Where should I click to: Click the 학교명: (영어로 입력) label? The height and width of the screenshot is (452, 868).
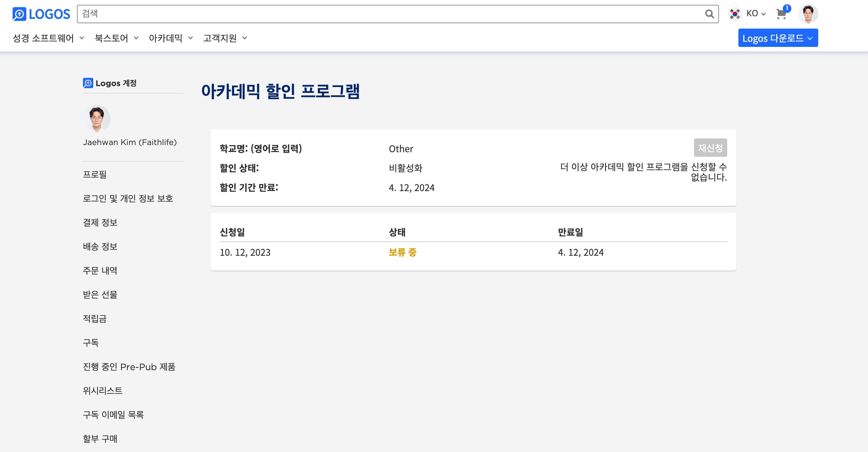click(261, 148)
